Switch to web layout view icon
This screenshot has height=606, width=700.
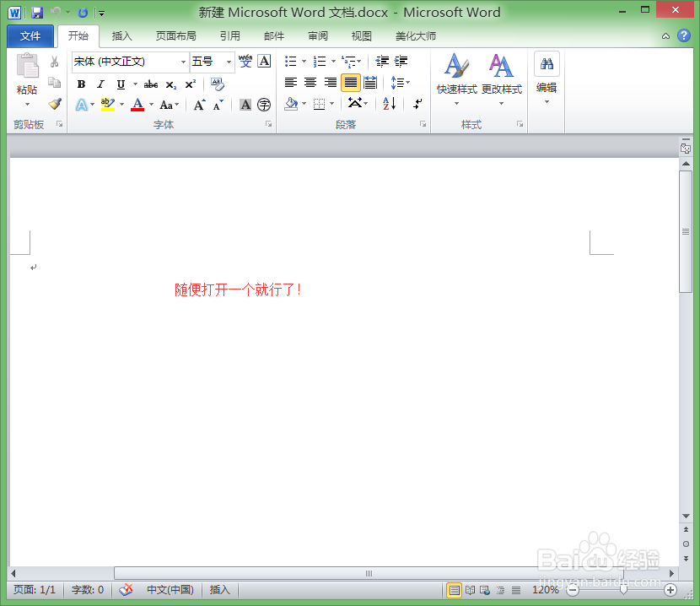point(485,590)
